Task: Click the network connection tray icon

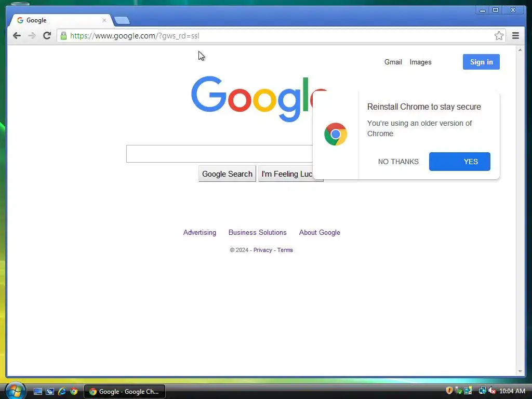Action: [x=482, y=391]
